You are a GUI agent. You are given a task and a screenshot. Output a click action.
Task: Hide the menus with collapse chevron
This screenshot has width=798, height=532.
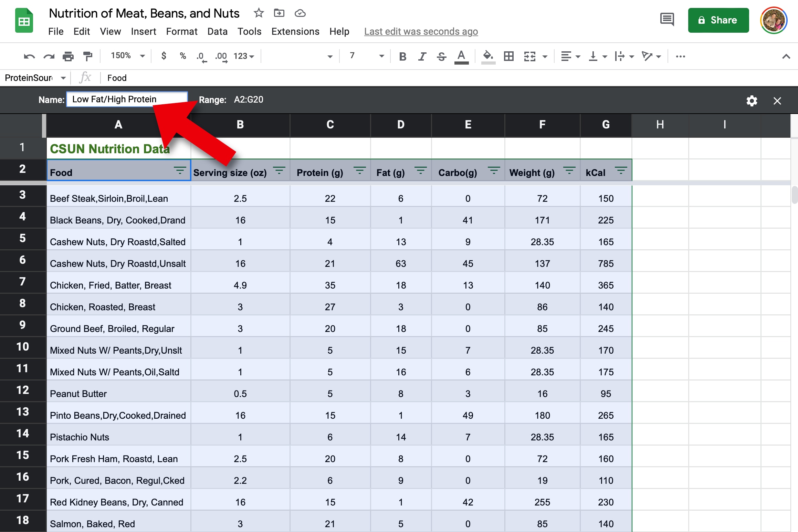[786, 56]
